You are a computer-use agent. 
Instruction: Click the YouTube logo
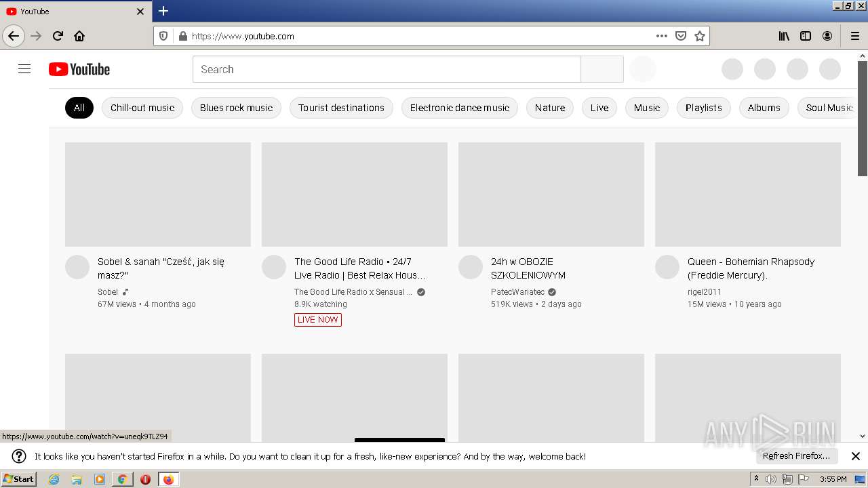click(79, 69)
